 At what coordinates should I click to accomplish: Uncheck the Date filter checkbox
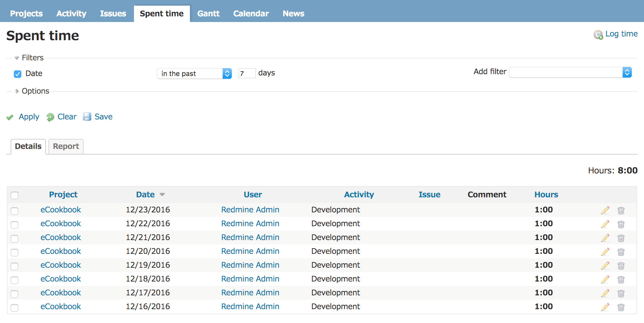point(18,74)
